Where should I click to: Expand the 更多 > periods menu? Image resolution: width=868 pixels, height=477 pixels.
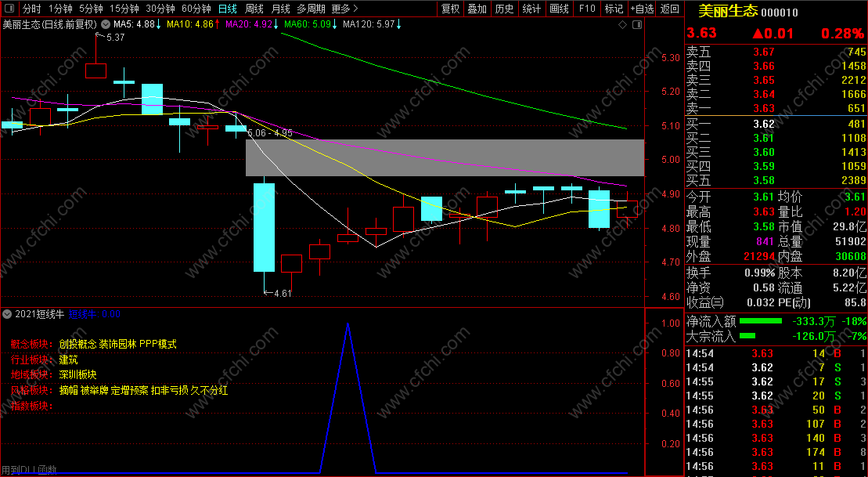tap(345, 9)
